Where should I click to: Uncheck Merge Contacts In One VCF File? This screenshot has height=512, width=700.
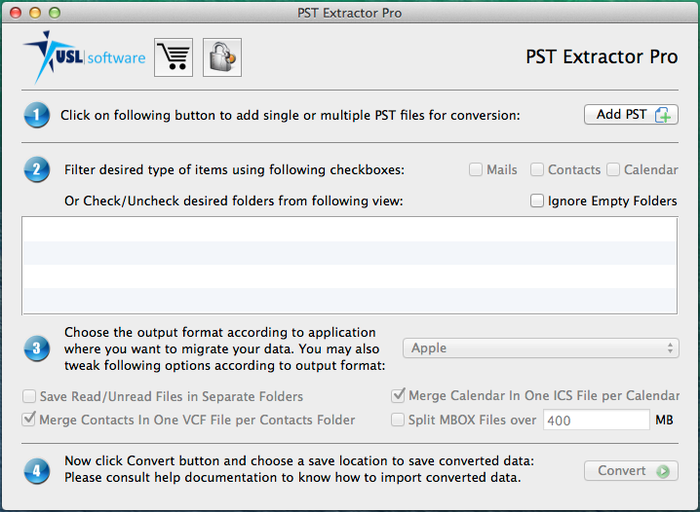(x=29, y=419)
